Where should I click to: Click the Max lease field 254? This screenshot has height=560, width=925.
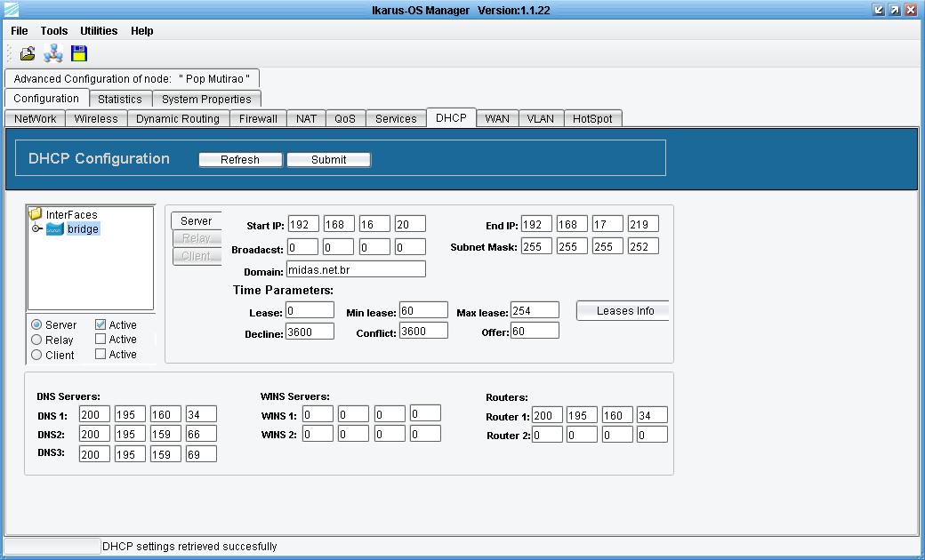(535, 310)
